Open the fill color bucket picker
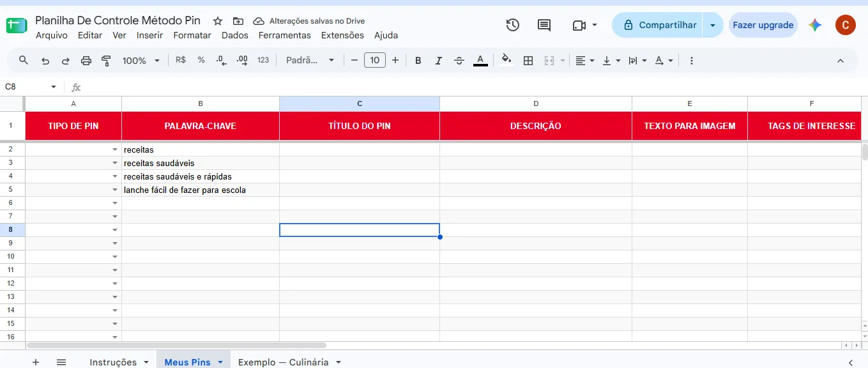The width and height of the screenshot is (868, 368). pos(506,60)
